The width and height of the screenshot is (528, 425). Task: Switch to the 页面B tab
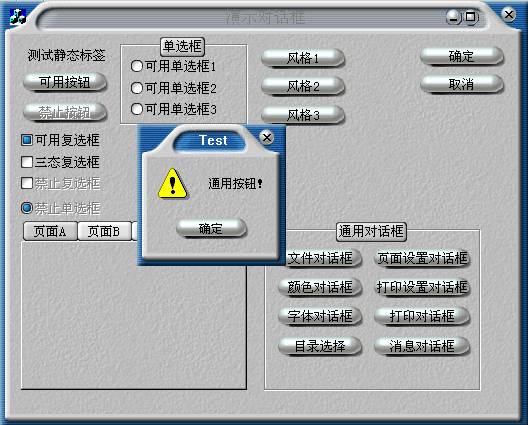(x=104, y=231)
